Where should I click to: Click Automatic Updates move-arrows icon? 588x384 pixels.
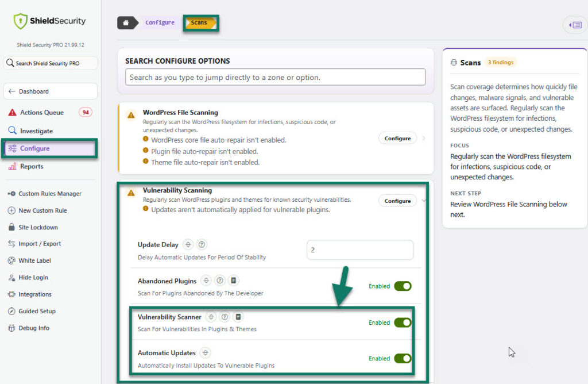(205, 353)
